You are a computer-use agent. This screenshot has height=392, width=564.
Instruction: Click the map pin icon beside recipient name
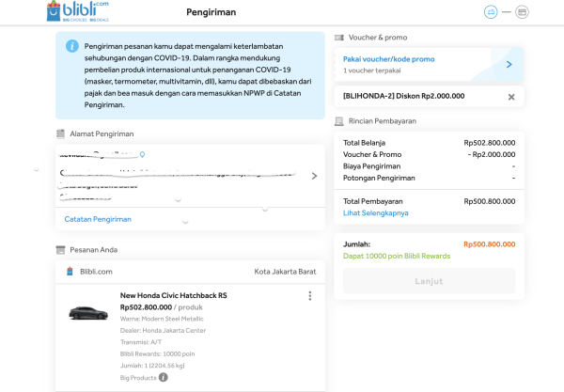point(143,155)
